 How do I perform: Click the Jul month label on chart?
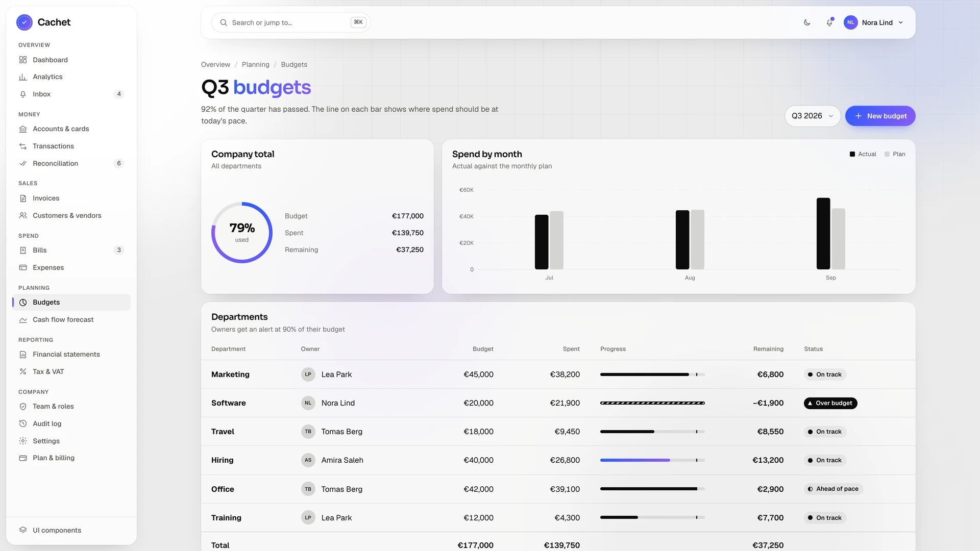(549, 278)
